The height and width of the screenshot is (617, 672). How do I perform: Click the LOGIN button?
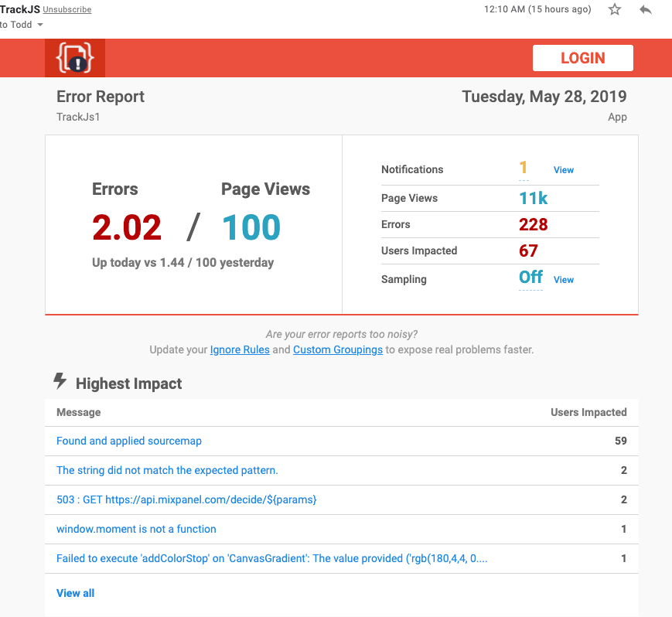pos(583,58)
